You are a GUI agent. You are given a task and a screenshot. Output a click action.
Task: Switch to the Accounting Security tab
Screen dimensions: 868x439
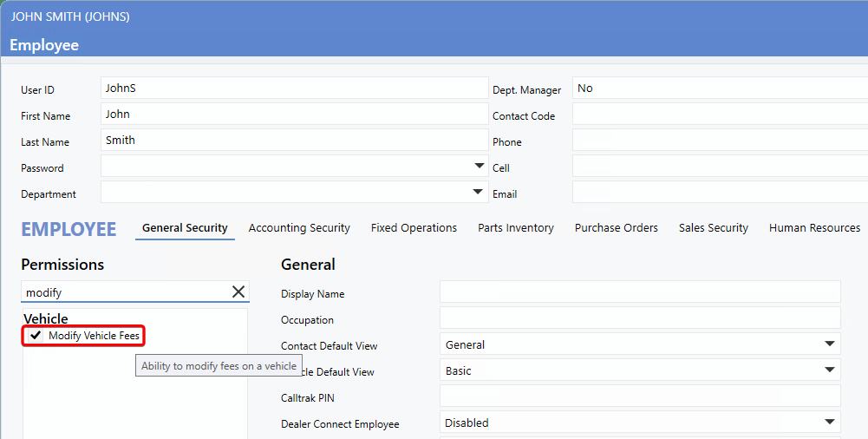(x=299, y=228)
